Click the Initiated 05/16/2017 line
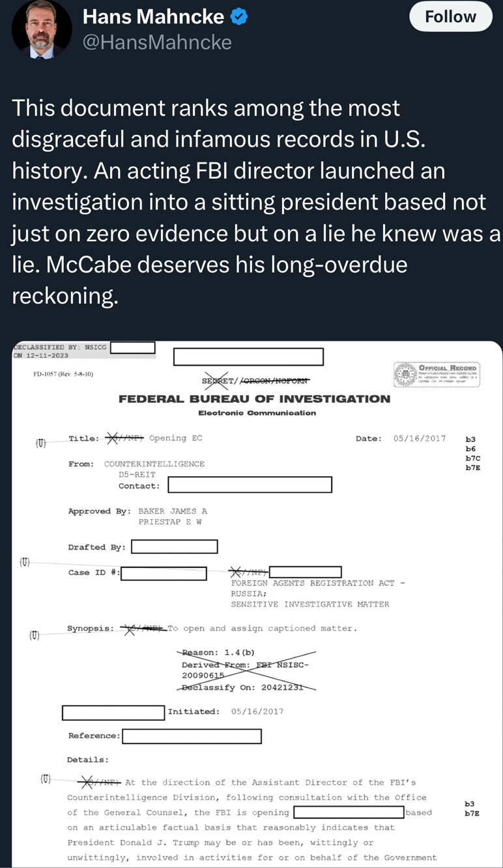 pos(225,711)
